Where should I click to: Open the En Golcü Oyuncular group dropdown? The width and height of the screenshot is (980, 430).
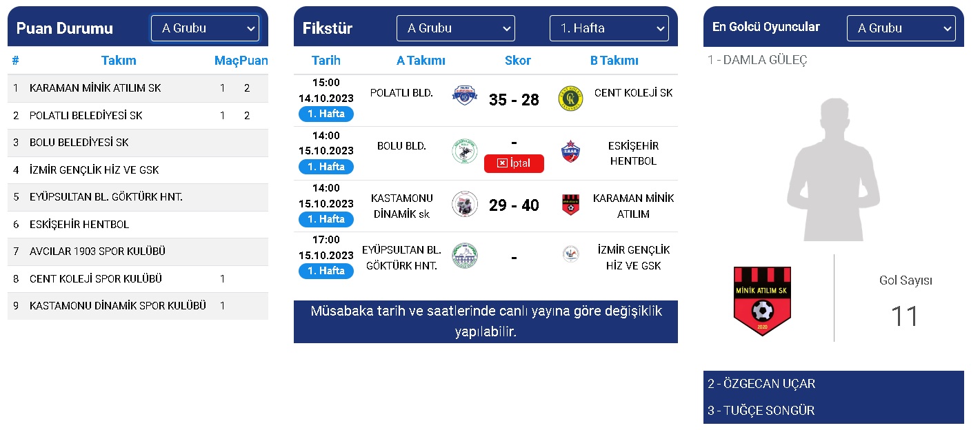pos(901,28)
